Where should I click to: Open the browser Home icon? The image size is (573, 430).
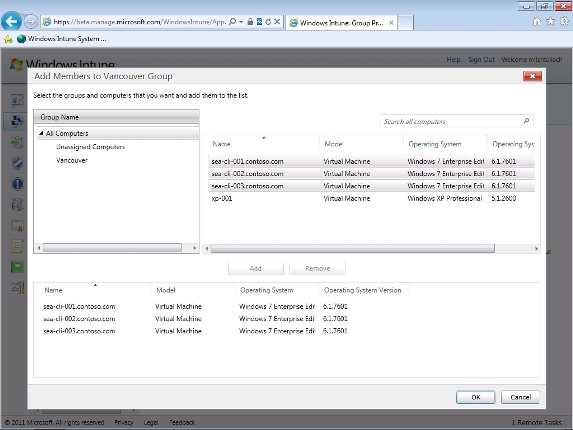(x=536, y=22)
